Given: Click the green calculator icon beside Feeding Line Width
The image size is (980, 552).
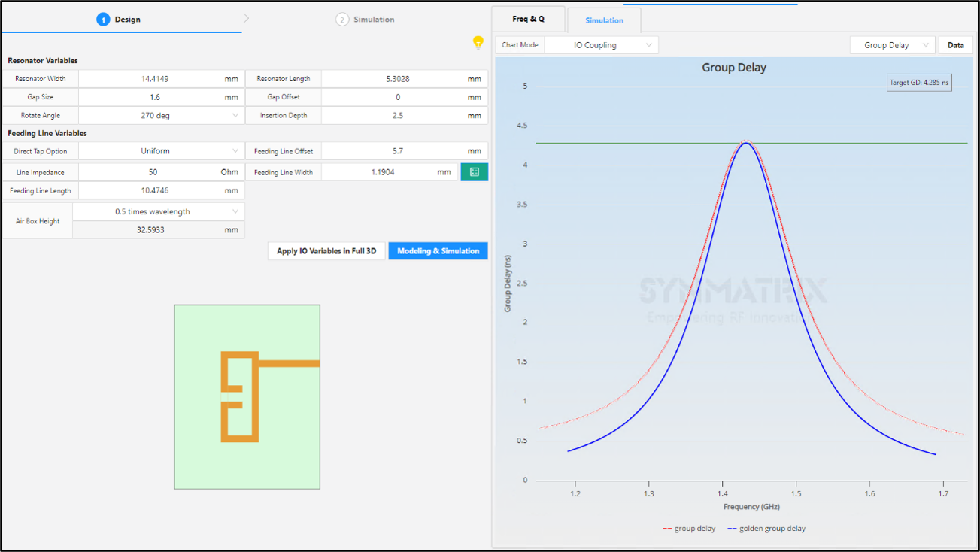Looking at the screenshot, I should (474, 172).
